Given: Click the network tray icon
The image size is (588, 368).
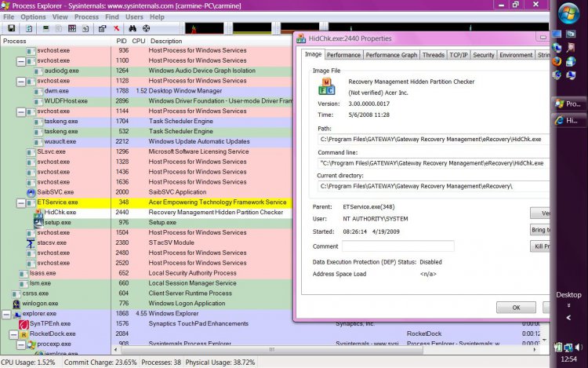Looking at the screenshot, I should pyautogui.click(x=568, y=348).
